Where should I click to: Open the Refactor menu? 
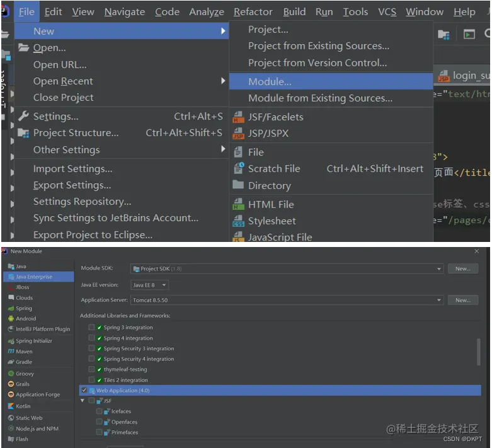pos(253,11)
